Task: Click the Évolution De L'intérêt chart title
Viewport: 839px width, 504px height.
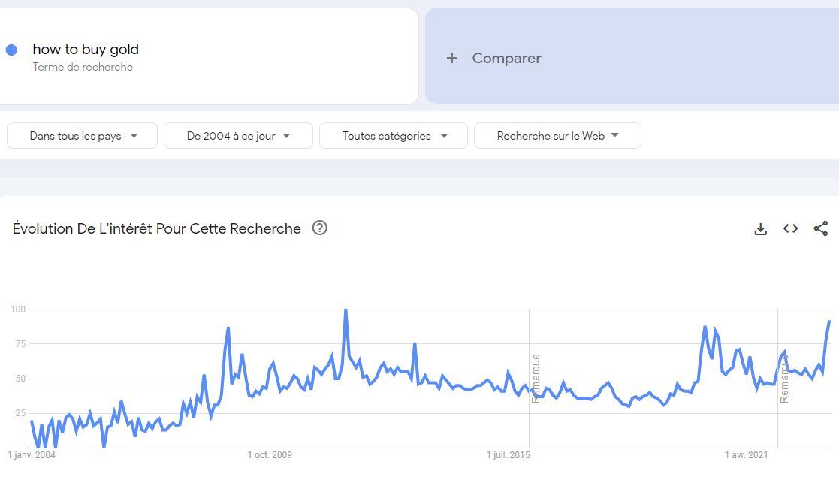Action: tap(157, 228)
